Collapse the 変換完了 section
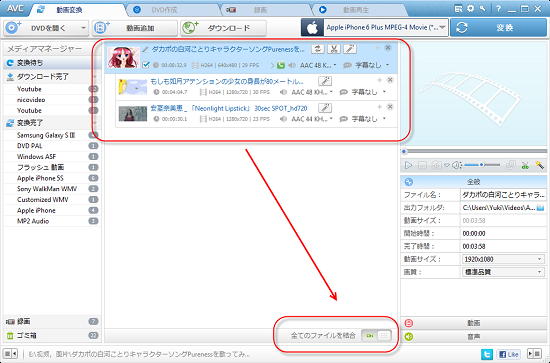 click(94, 123)
